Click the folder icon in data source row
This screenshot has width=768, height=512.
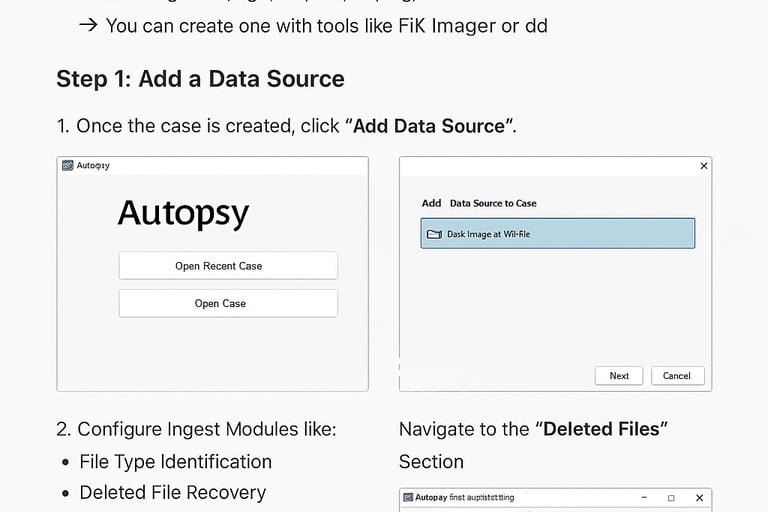click(x=434, y=234)
